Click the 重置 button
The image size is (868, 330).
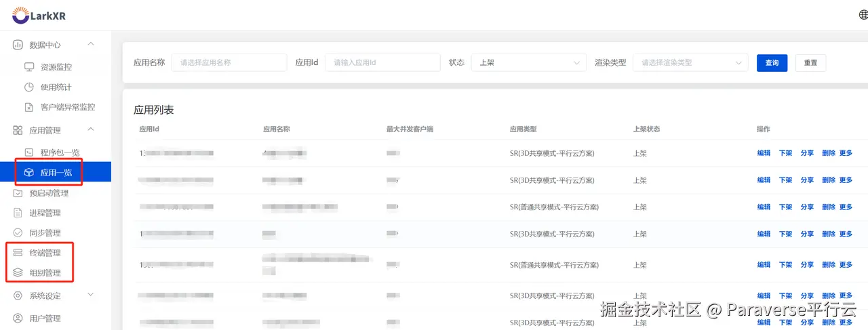811,62
